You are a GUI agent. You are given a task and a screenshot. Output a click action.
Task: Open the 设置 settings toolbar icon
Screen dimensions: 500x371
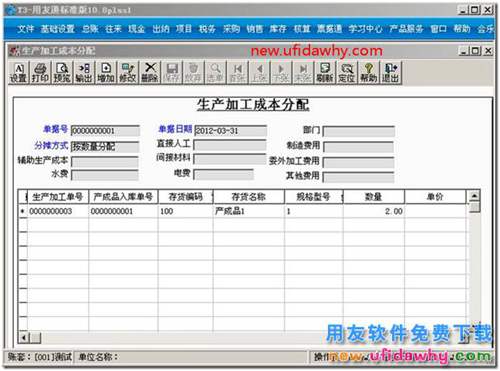tap(18, 72)
